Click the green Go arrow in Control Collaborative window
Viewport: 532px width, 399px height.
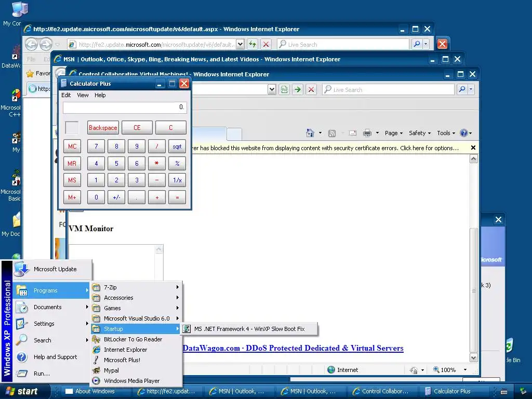(298, 89)
